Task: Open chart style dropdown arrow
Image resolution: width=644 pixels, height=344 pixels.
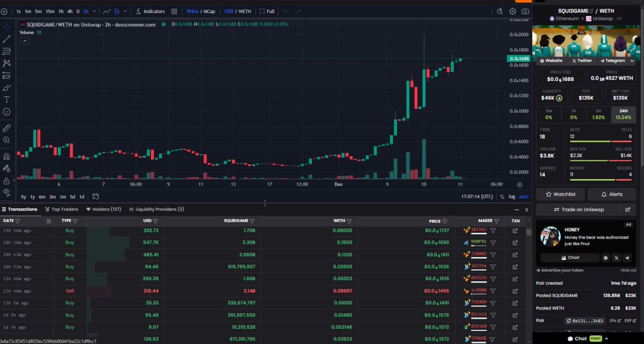Action: tap(126, 11)
